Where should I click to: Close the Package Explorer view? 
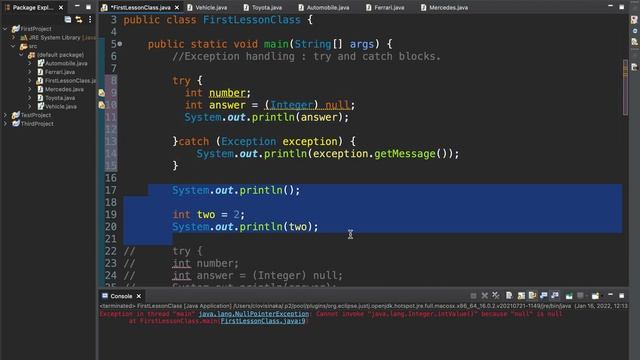(61, 7)
